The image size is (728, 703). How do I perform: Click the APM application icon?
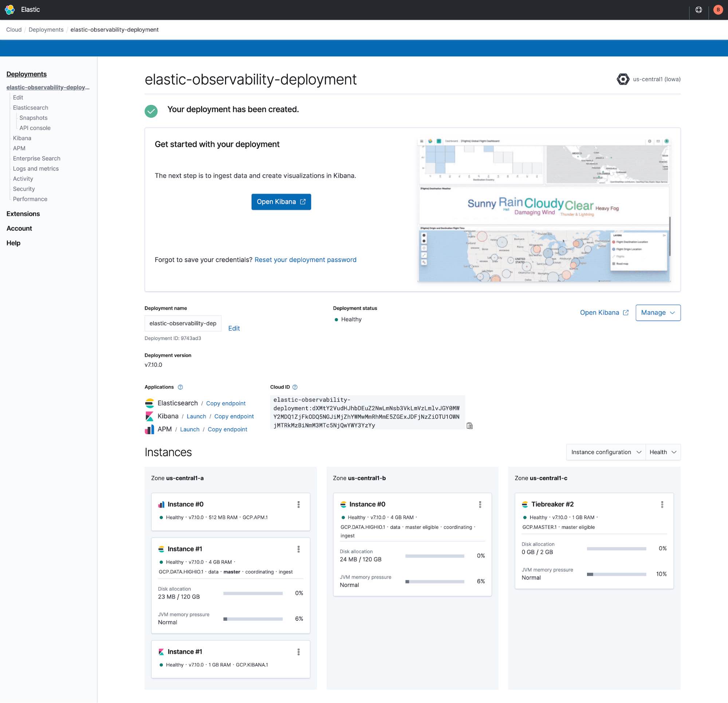(x=149, y=429)
